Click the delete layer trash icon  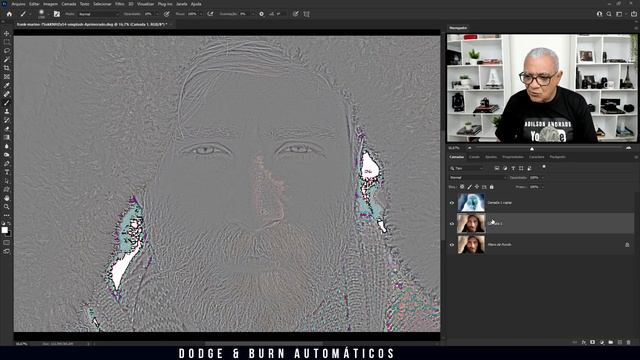coord(629,342)
